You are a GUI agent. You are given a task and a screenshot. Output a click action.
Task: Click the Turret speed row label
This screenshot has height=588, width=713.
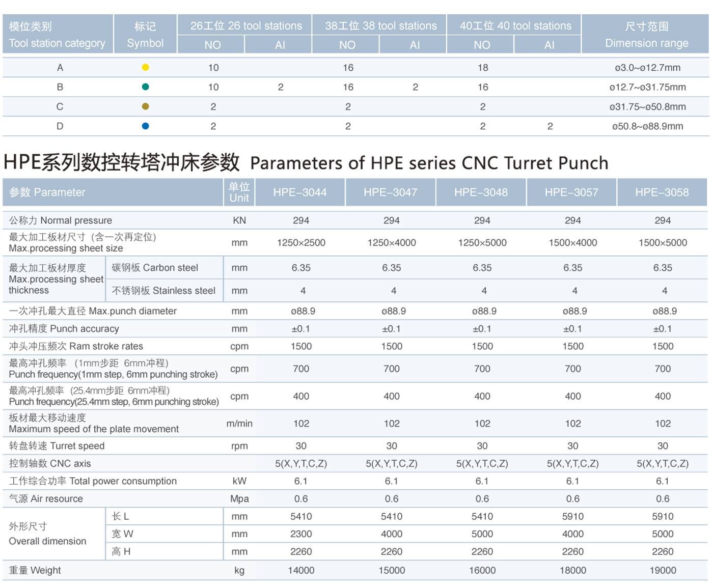(x=57, y=446)
